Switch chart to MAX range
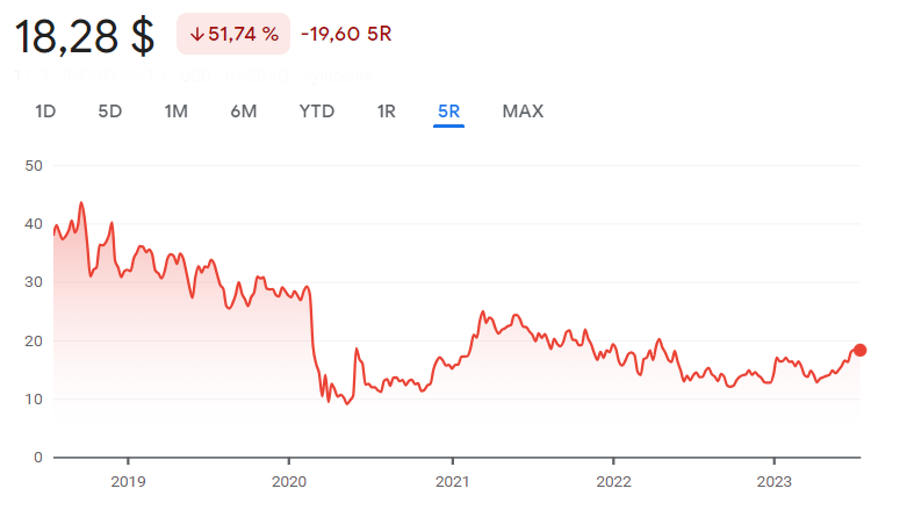 click(x=523, y=111)
